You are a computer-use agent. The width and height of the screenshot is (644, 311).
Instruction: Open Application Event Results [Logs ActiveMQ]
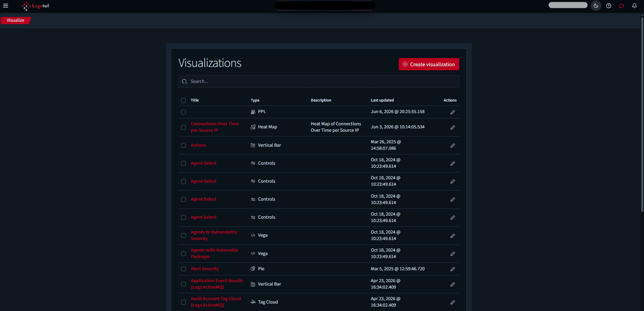(217, 284)
